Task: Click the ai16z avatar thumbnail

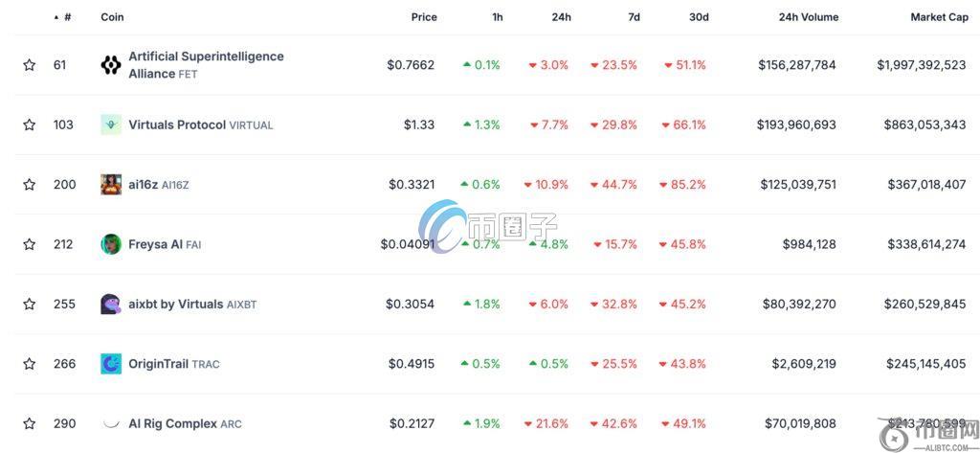Action: 111,185
